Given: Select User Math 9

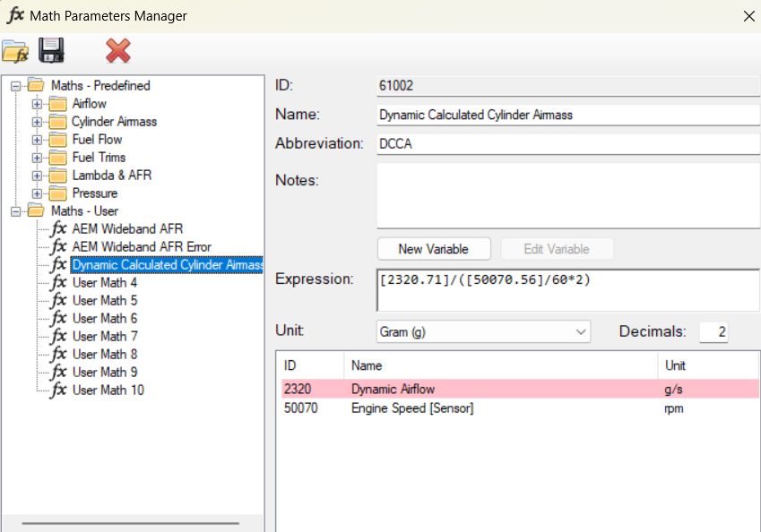Looking at the screenshot, I should click(105, 373).
